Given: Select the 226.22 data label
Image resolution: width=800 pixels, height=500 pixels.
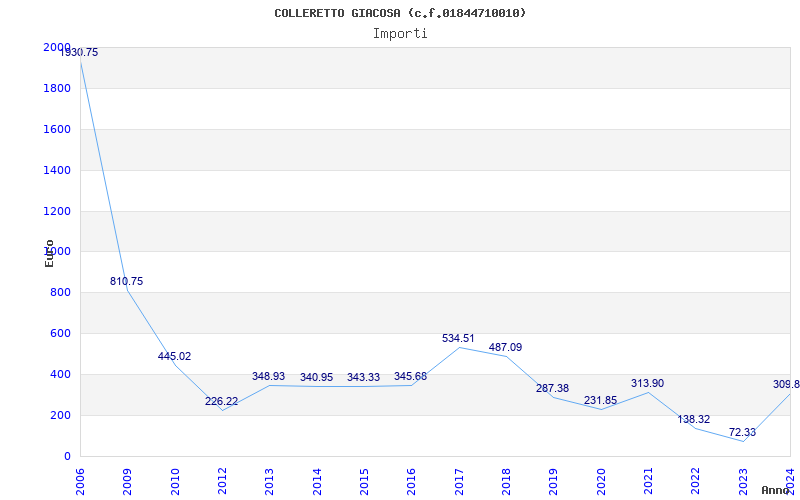Looking at the screenshot, I should 221,401.
